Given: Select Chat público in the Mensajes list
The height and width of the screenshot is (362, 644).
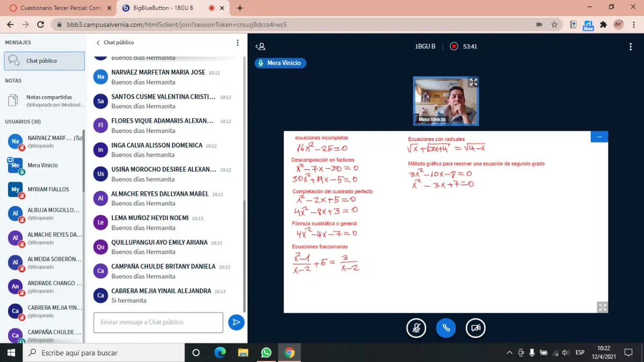Looking at the screenshot, I should tap(45, 61).
